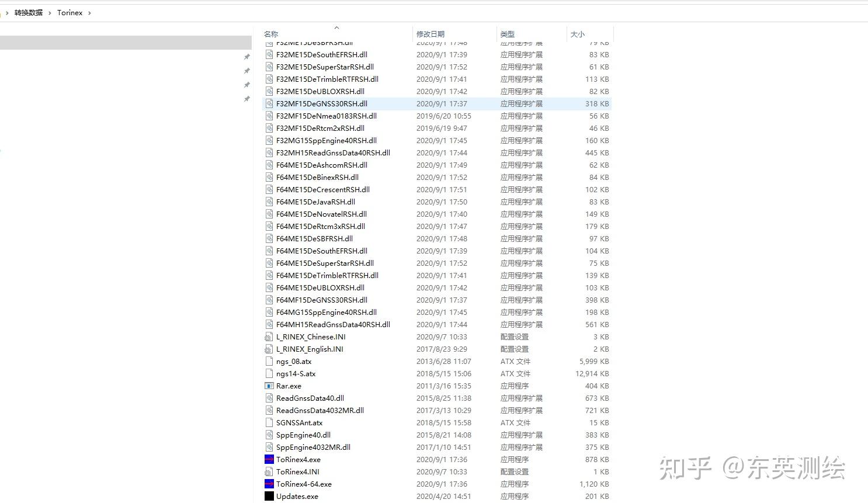Click the file name F64MF15DeGNSS30RSH.dll
The height and width of the screenshot is (503, 868).
pos(322,300)
